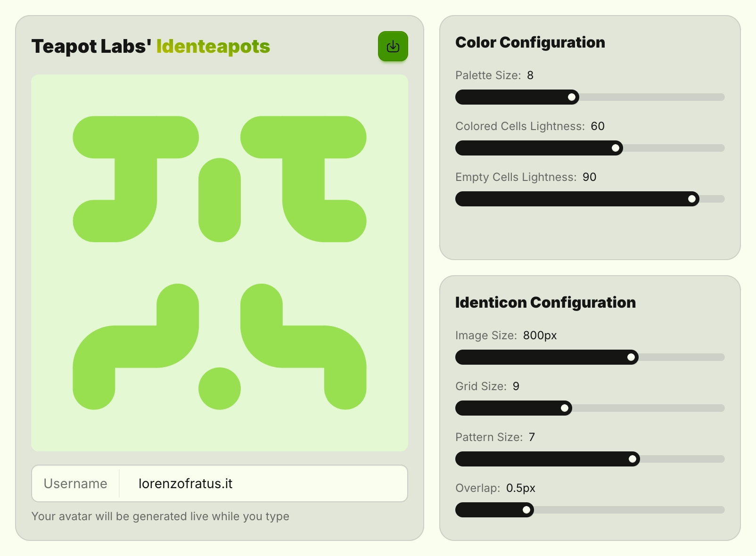Click the generated avatar preview
This screenshot has width=756, height=556.
point(219,262)
